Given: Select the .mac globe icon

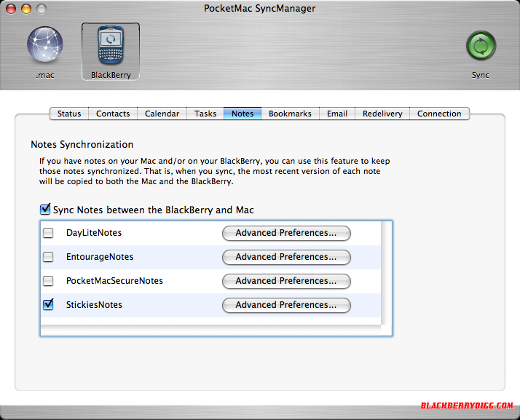Looking at the screenshot, I should point(44,44).
